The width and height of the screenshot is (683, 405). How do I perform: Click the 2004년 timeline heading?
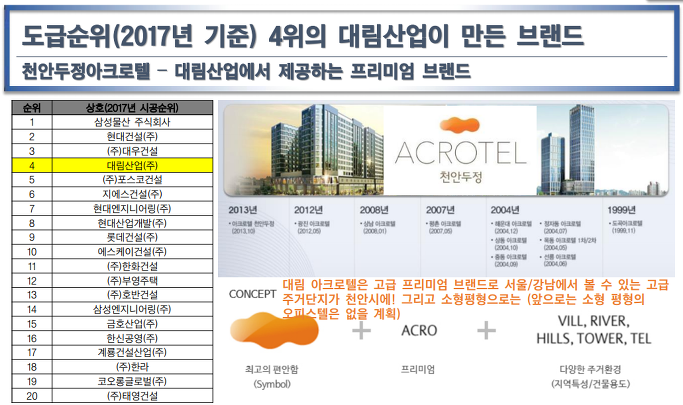pos(505,210)
